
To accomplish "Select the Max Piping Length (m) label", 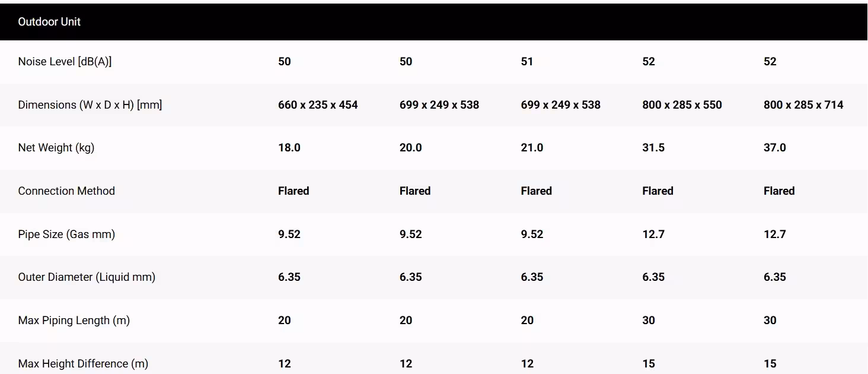I will point(74,321).
